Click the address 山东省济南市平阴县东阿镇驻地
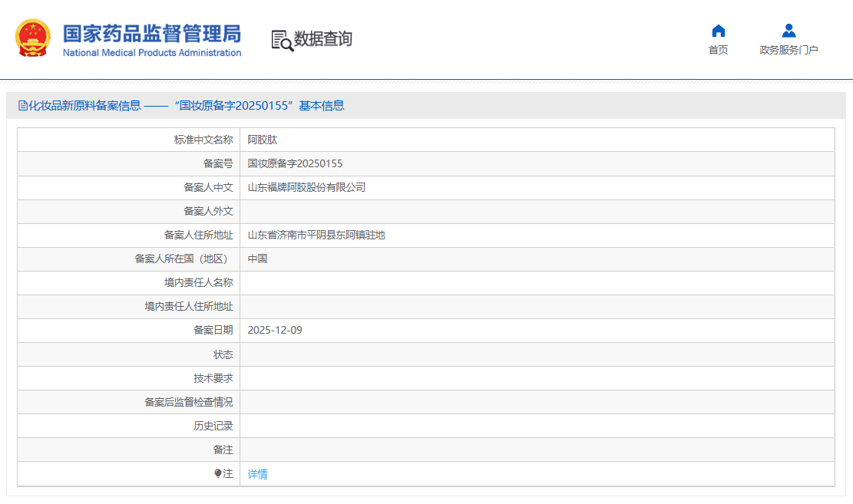Viewport: 853px width, 504px height. click(x=316, y=235)
